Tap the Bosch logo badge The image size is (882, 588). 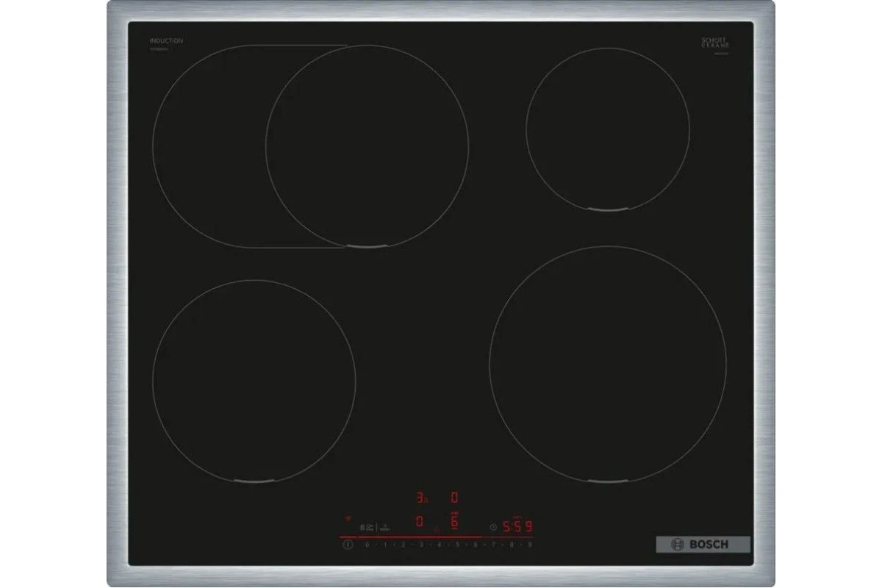702,545
